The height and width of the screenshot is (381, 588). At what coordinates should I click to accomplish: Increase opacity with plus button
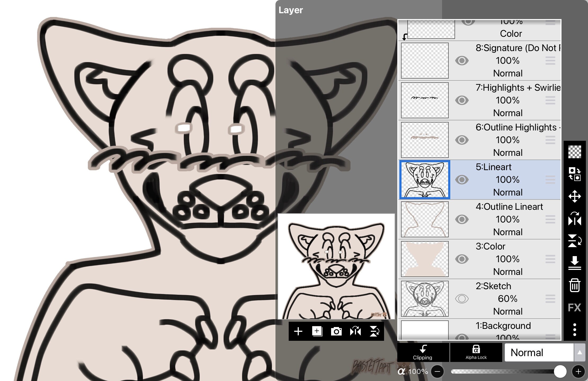[578, 371]
